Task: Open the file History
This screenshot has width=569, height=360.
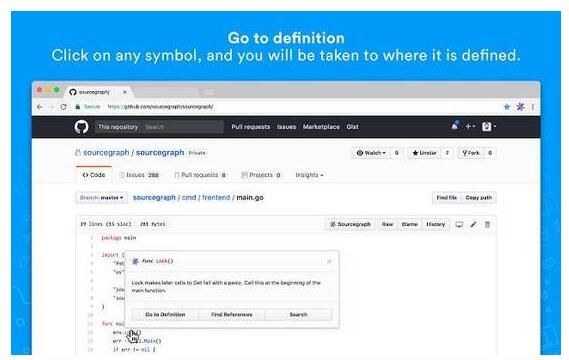Action: point(435,224)
